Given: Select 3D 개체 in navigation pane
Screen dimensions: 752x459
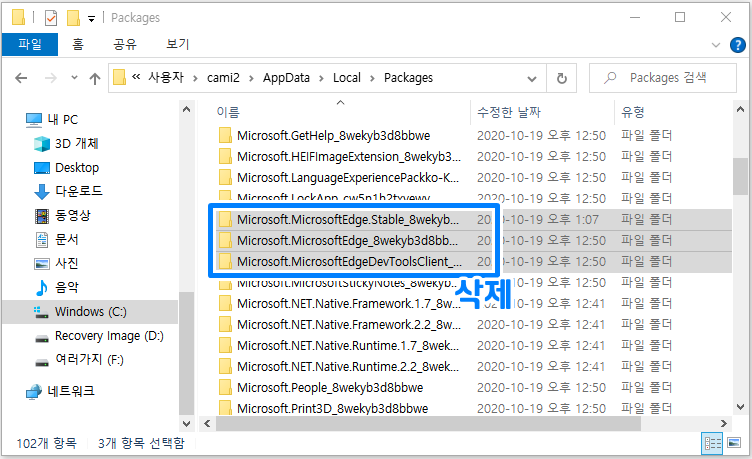Looking at the screenshot, I should pyautogui.click(x=66, y=143).
